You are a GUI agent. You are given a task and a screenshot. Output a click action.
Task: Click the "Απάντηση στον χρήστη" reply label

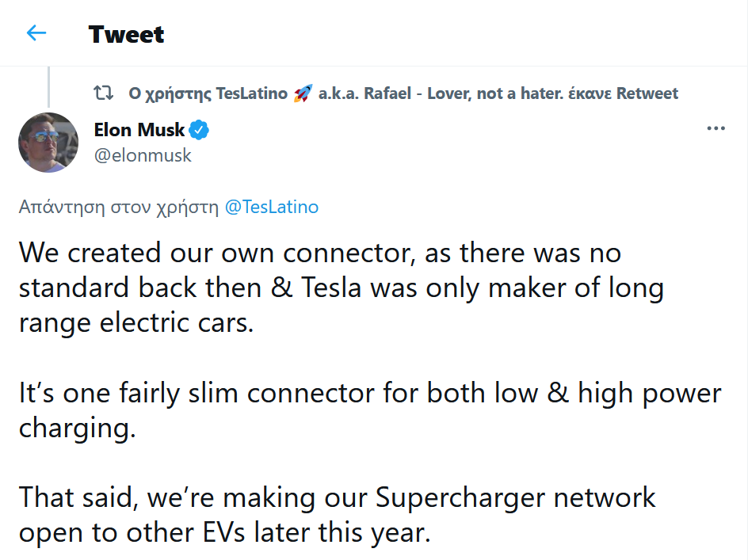point(119,208)
